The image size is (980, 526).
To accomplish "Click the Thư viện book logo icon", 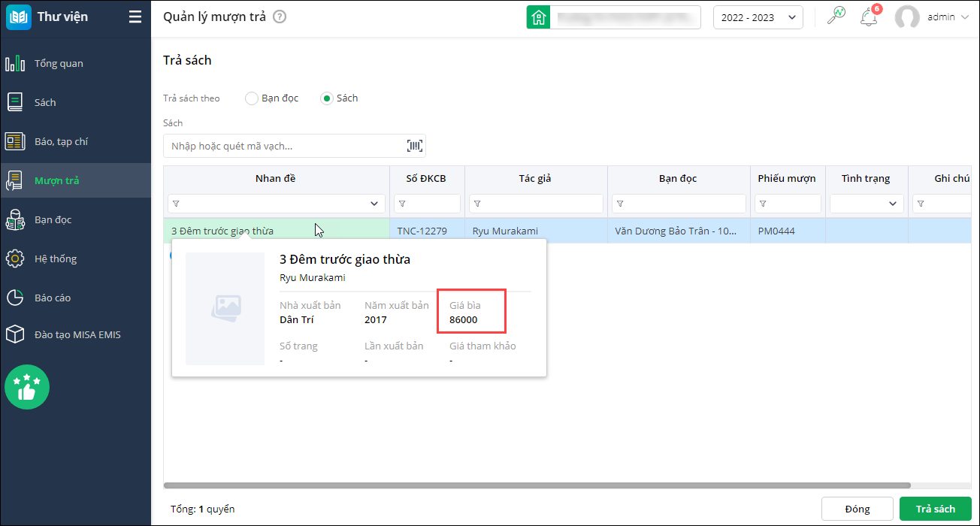I will tap(18, 17).
